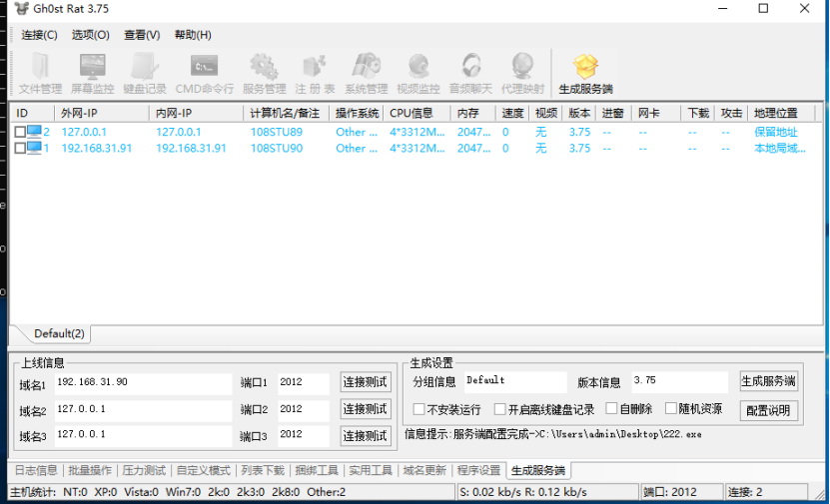Sort by 操作系统 column header
Image resolution: width=830 pixels, height=504 pixels.
(x=357, y=113)
